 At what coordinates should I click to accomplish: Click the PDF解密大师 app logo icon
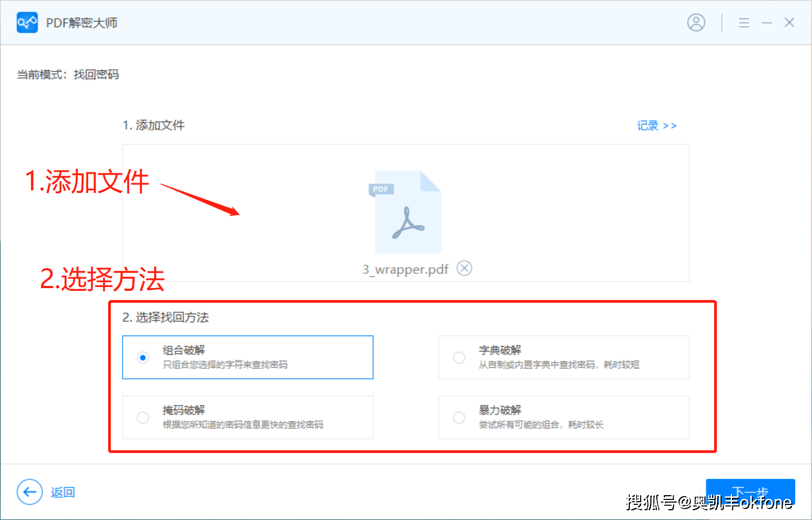27,23
